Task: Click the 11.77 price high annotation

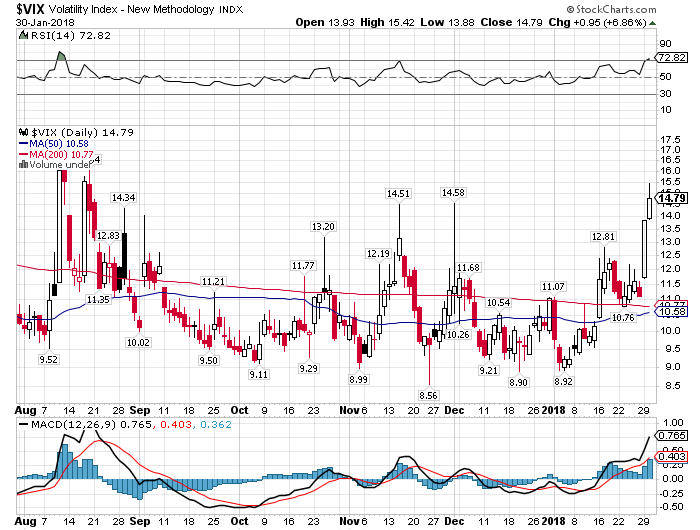Action: coord(303,266)
